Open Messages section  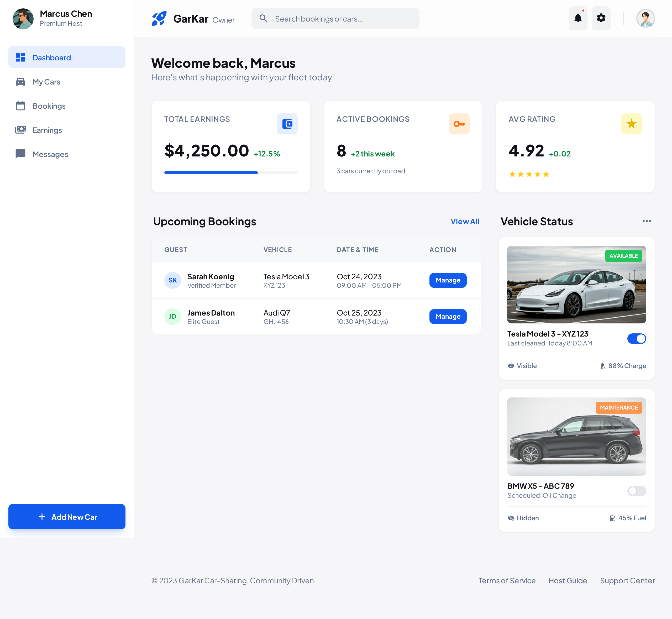point(67,154)
